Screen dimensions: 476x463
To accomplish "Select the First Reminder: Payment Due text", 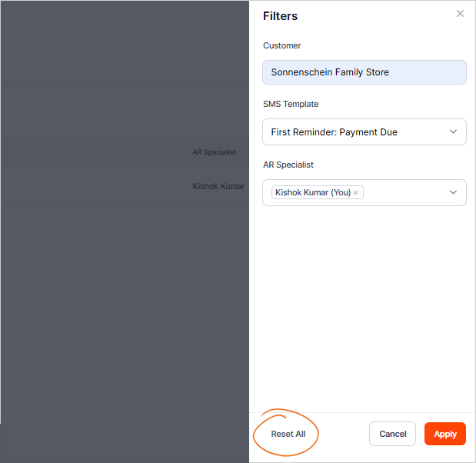I will (334, 132).
